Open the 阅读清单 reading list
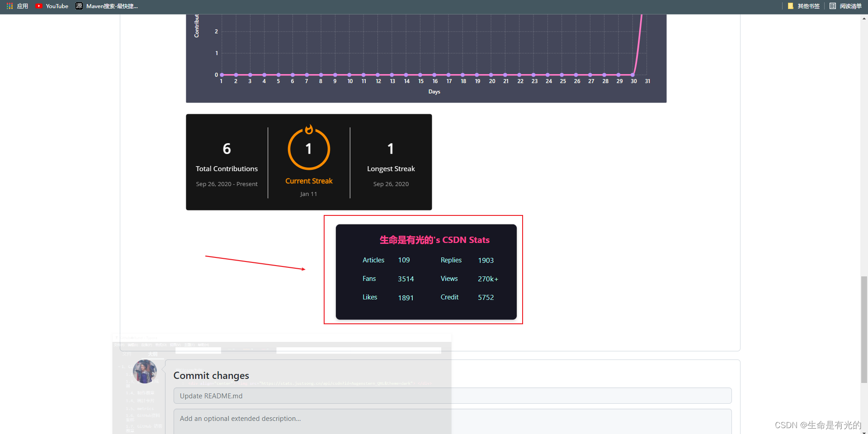 845,6
